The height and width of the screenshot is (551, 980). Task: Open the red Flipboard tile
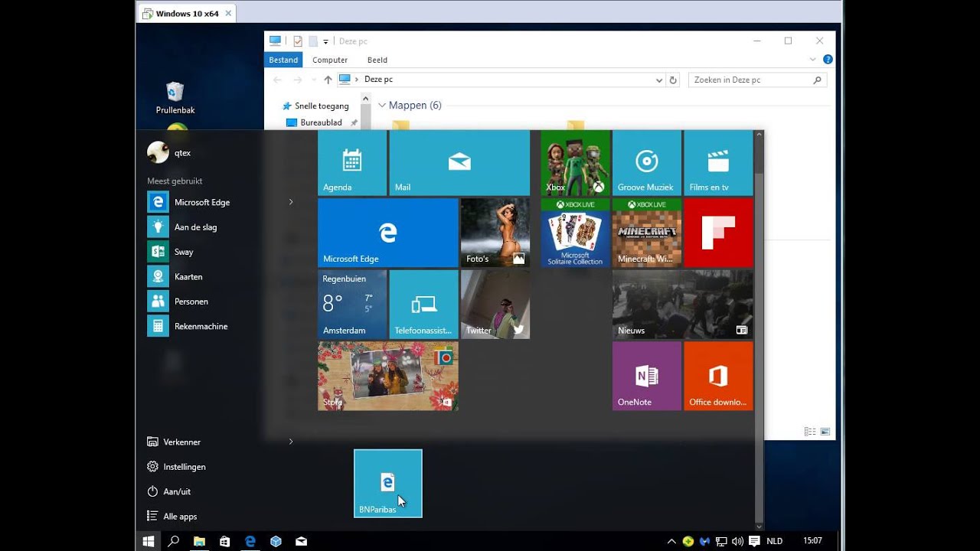[x=718, y=233]
